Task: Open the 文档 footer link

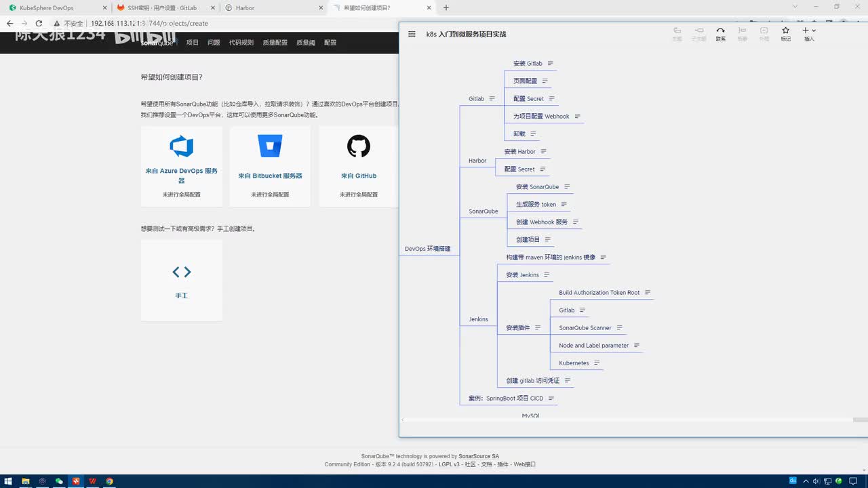Action: click(486, 464)
